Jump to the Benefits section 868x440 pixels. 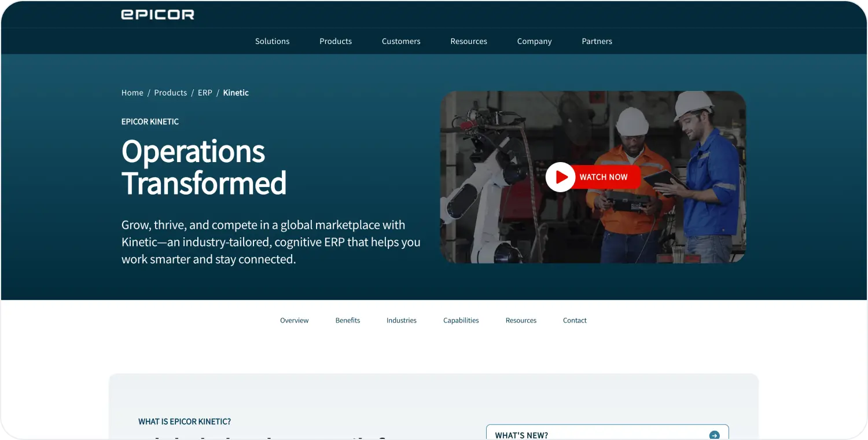[x=348, y=320]
